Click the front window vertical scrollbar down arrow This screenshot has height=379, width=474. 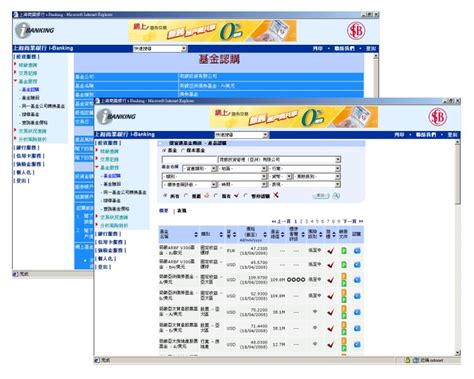458,352
